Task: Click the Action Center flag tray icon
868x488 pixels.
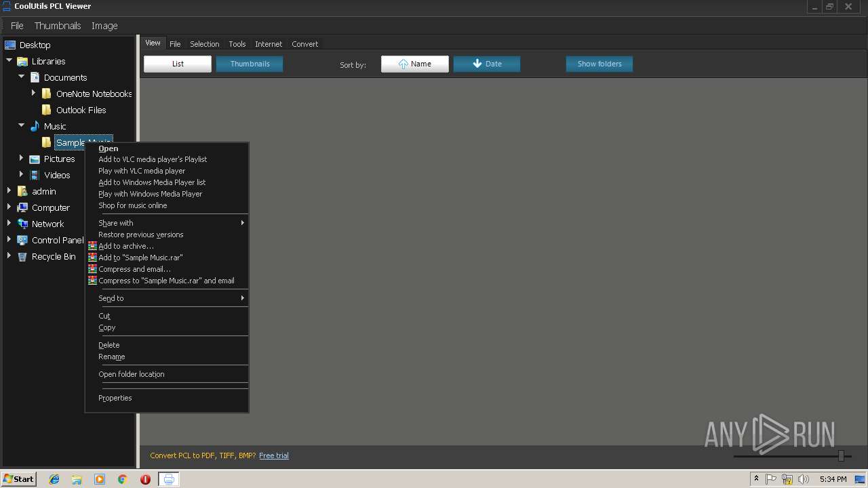Action: point(771,479)
